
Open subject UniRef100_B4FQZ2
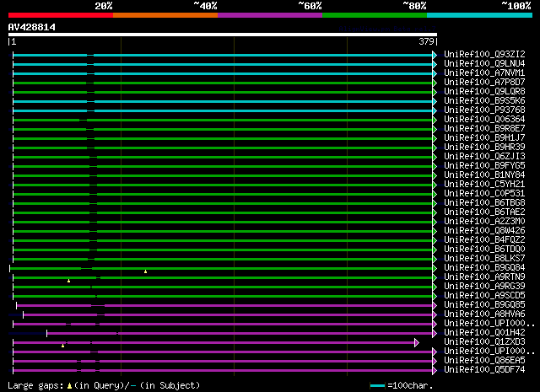point(484,240)
